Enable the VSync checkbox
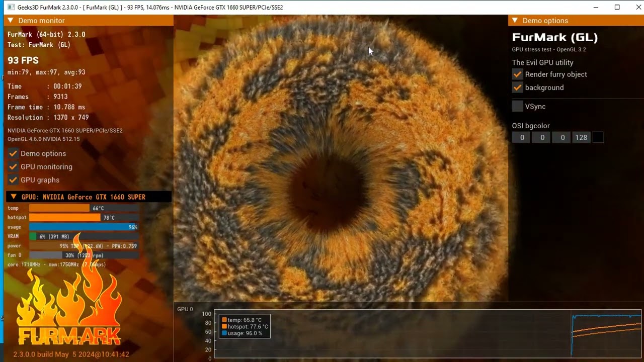Screen dimensions: 644x362 point(518,106)
